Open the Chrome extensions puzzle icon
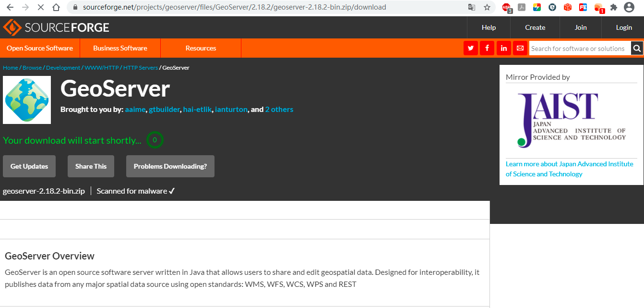 [614, 8]
